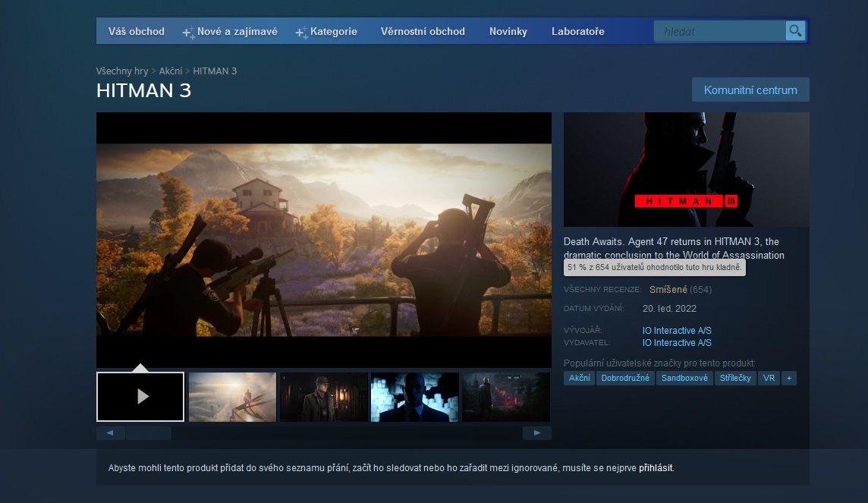Click the VÝVOJÁŘ label
868x503 pixels.
coord(583,330)
